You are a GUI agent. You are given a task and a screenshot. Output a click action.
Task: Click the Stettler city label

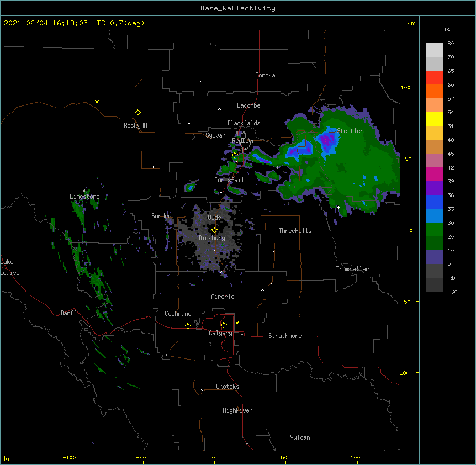point(350,131)
